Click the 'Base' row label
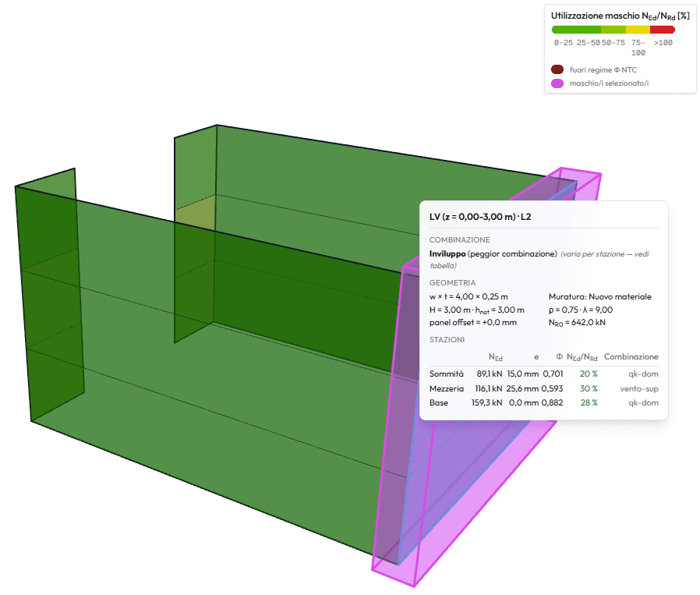 [x=439, y=403]
